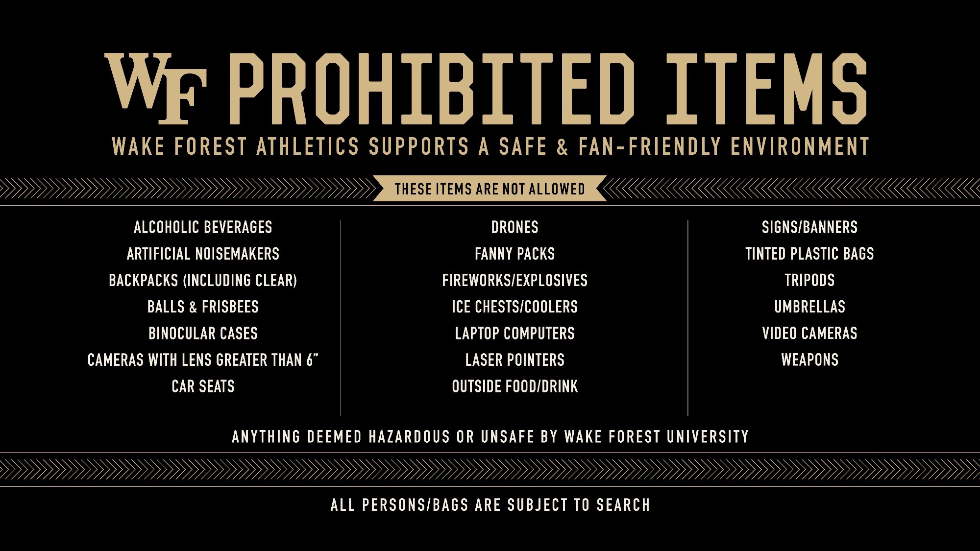Select the Drones list item
980x551 pixels.
514,227
